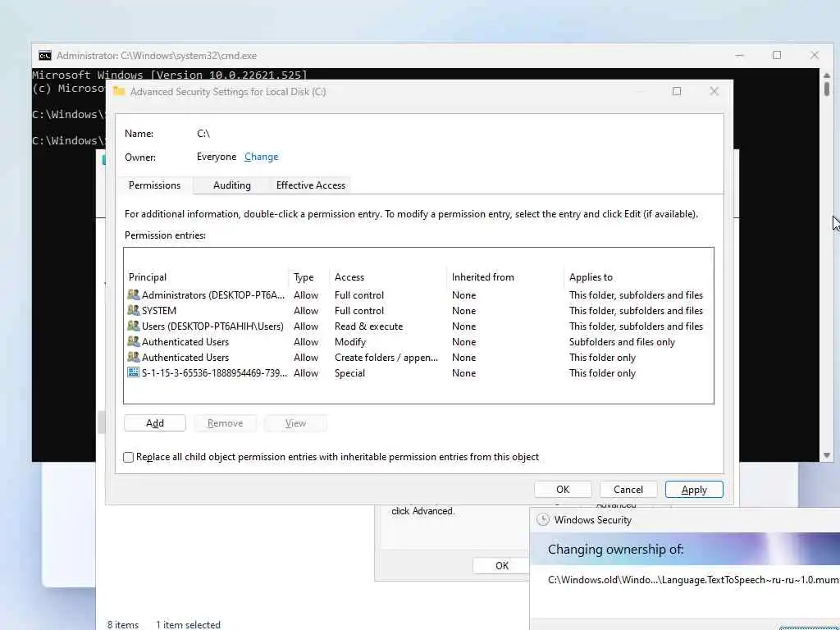
Task: Check Replace all child object permission entries box
Action: (128, 457)
